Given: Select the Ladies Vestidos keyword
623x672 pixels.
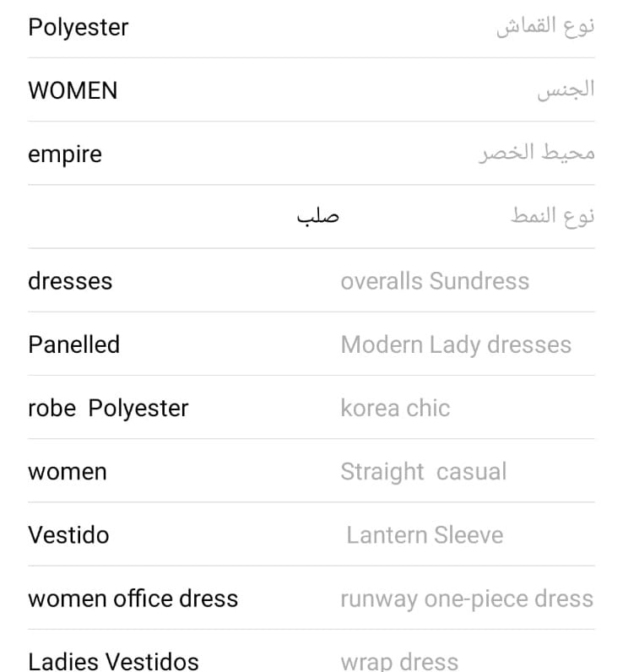Looking at the screenshot, I should coord(114,660).
